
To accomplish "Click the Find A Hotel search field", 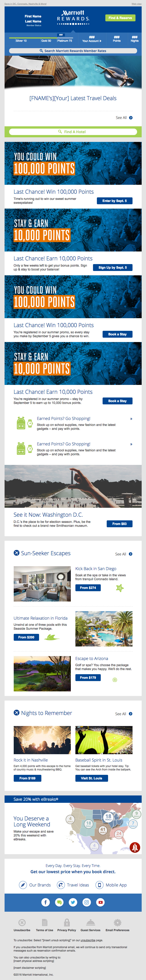I will pos(73,132).
